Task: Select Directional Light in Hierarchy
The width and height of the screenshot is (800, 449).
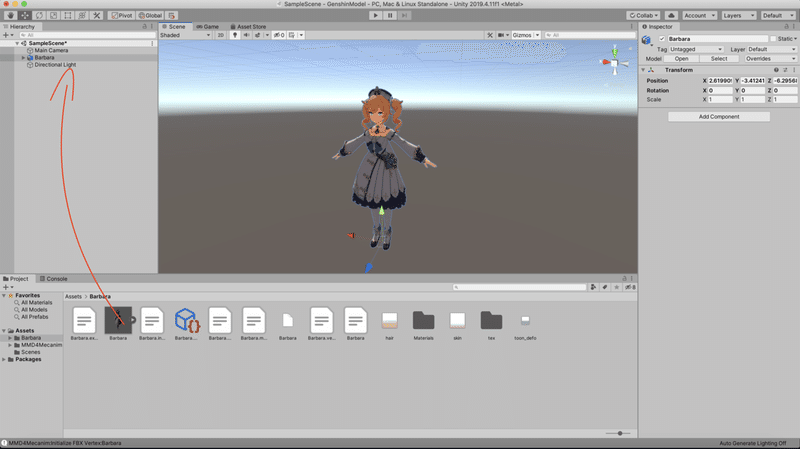Action: tap(55, 65)
